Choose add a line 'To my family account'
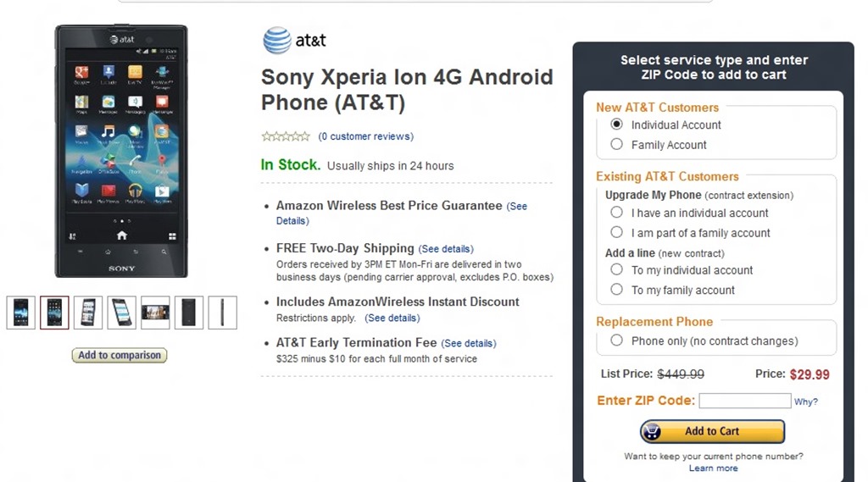 click(x=617, y=290)
